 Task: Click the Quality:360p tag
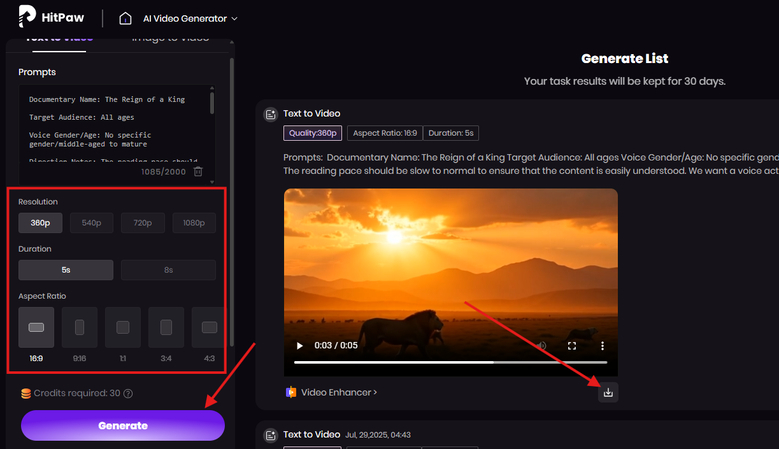312,133
